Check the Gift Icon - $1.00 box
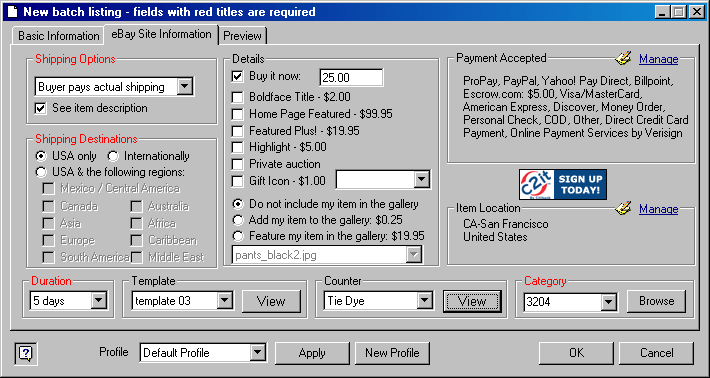 (237, 182)
